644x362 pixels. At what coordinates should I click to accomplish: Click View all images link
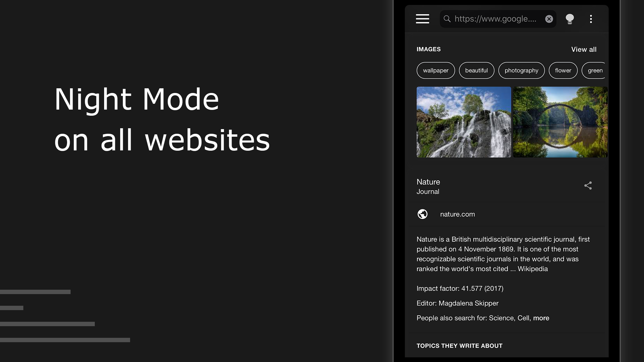584,49
